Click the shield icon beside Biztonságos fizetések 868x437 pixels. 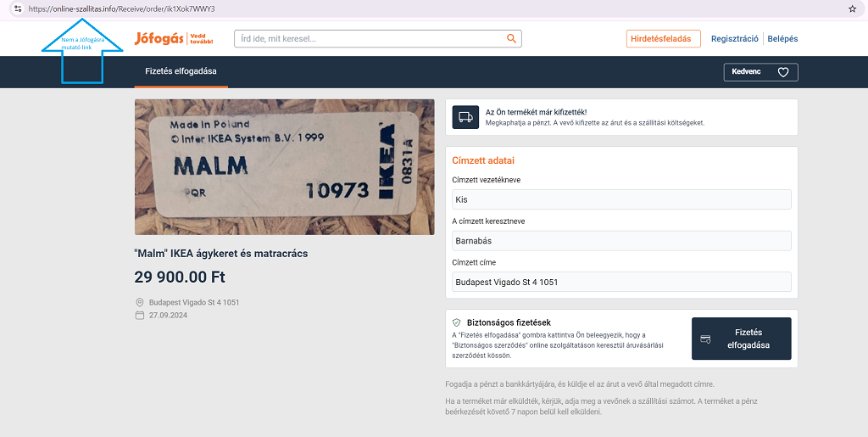pos(456,322)
